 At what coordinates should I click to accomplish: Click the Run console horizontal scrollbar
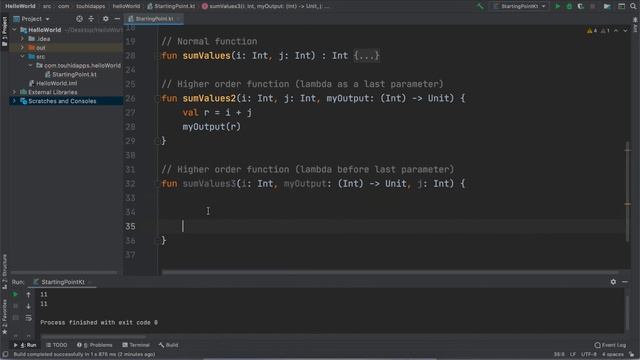pos(93,337)
